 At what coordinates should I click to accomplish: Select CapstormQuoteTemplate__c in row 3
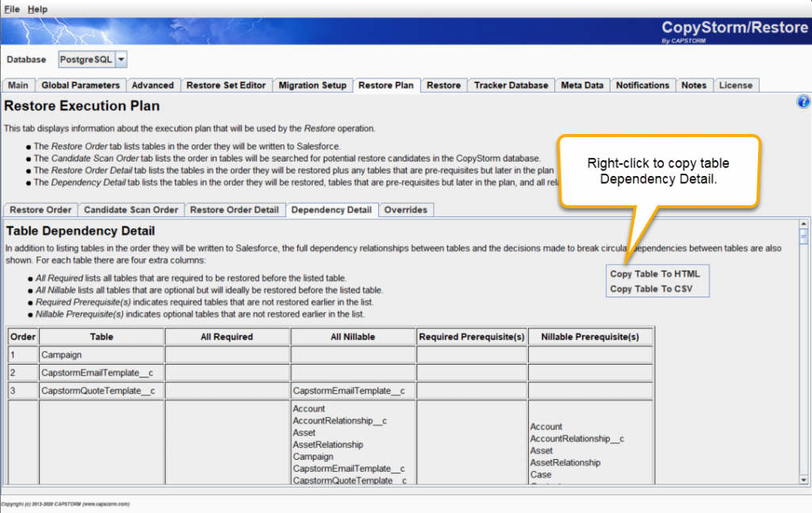(101, 390)
